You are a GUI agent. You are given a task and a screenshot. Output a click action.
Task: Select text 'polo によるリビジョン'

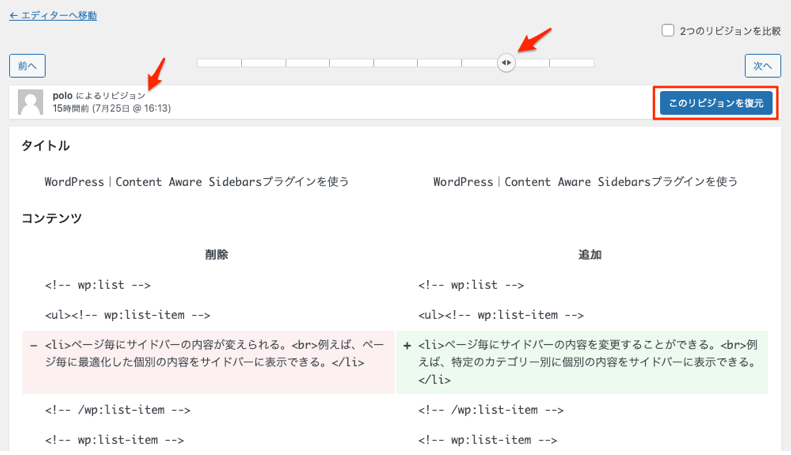coord(99,96)
